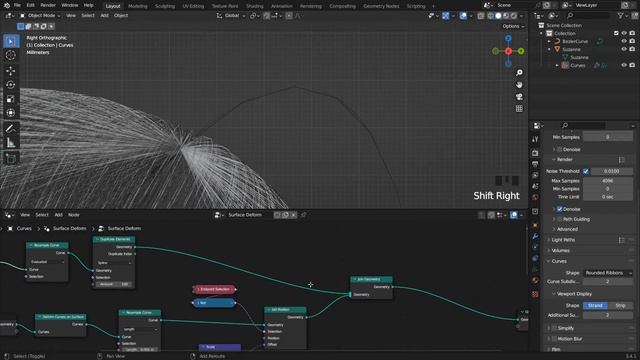Open the Output properties tab
This screenshot has height=360, width=640.
click(535, 164)
